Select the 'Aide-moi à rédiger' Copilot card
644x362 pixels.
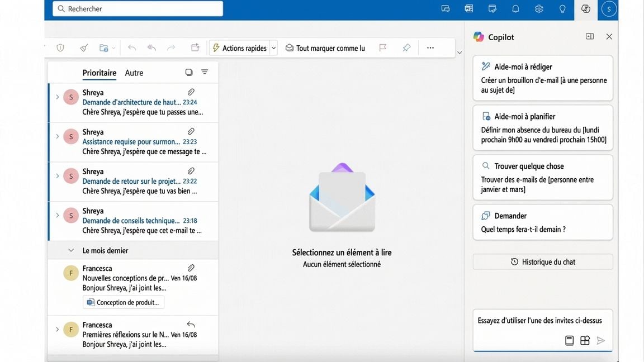[543, 78]
